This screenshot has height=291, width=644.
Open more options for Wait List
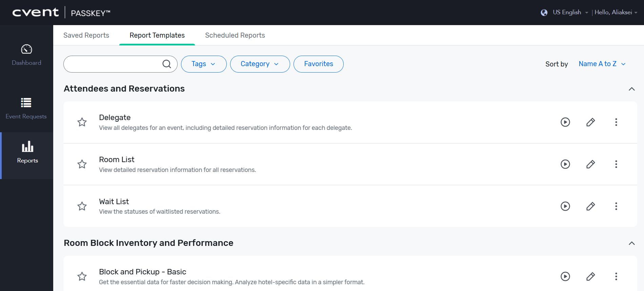pos(616,206)
